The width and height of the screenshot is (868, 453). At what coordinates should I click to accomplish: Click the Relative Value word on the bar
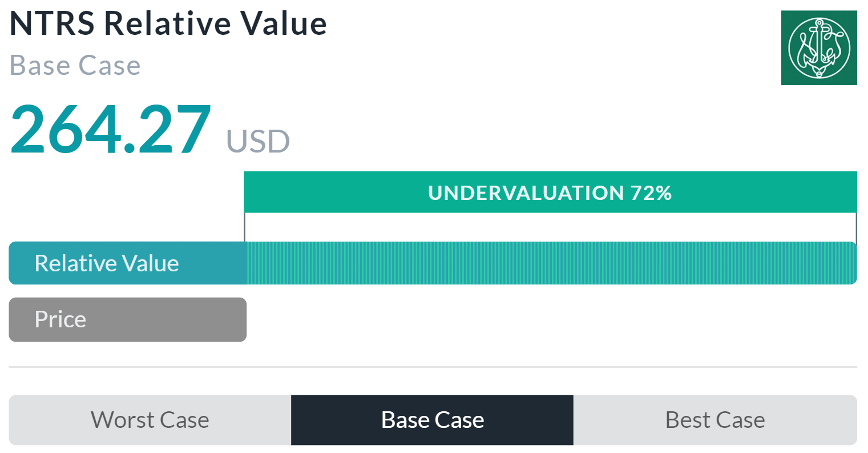click(107, 263)
